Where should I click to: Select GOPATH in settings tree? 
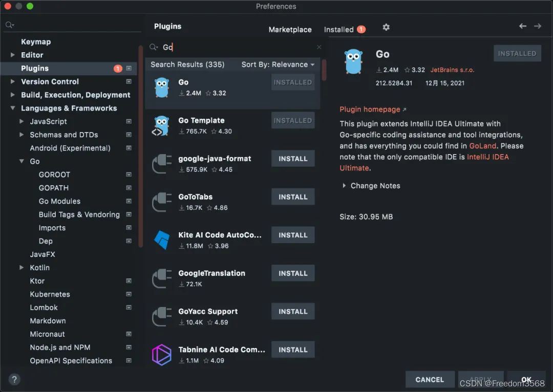pyautogui.click(x=54, y=188)
